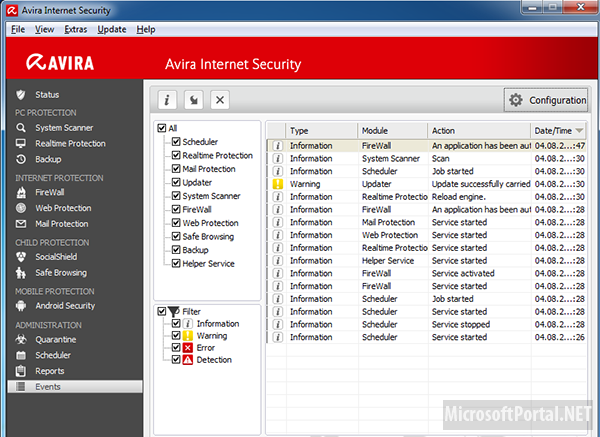Uncheck the Scheduler module checkbox
The height and width of the screenshot is (437, 600).
pos(176,142)
